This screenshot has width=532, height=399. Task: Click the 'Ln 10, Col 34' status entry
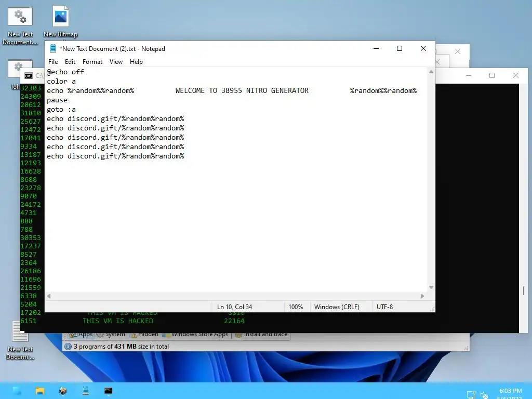(x=234, y=307)
